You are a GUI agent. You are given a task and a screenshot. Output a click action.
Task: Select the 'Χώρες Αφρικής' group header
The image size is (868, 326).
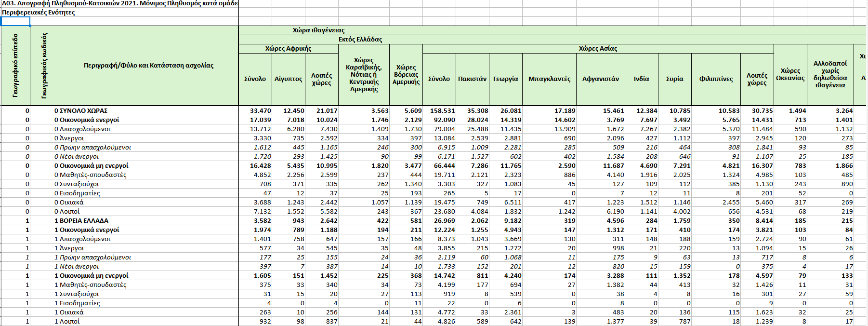click(x=288, y=49)
